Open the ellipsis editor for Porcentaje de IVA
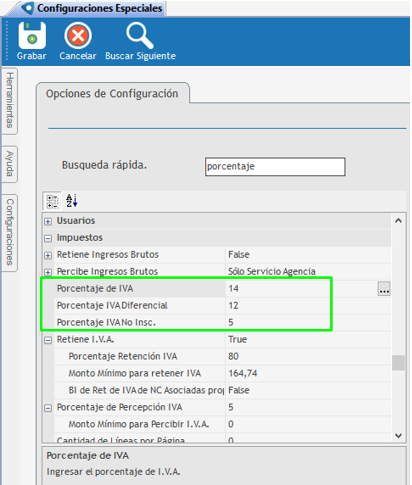The height and width of the screenshot is (485, 412). click(x=384, y=289)
